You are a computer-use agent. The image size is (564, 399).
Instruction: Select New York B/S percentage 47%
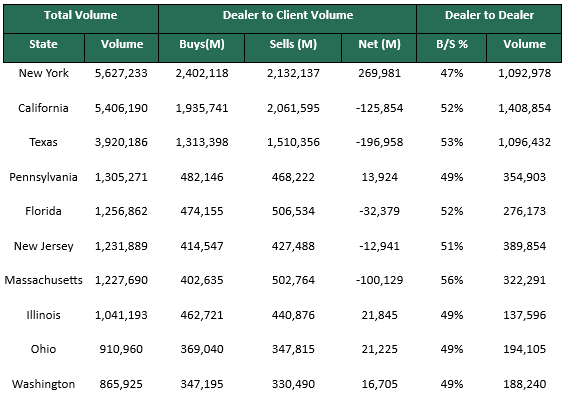(452, 73)
